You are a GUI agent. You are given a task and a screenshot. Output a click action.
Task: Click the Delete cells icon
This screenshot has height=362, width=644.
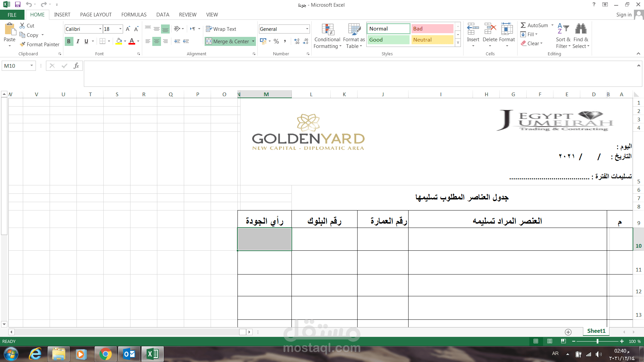tap(490, 29)
